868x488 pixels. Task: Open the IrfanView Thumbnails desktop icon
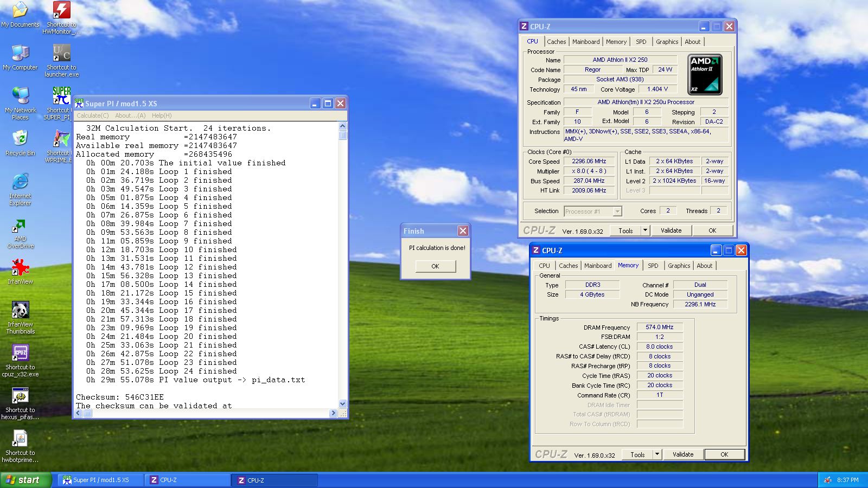click(x=20, y=310)
